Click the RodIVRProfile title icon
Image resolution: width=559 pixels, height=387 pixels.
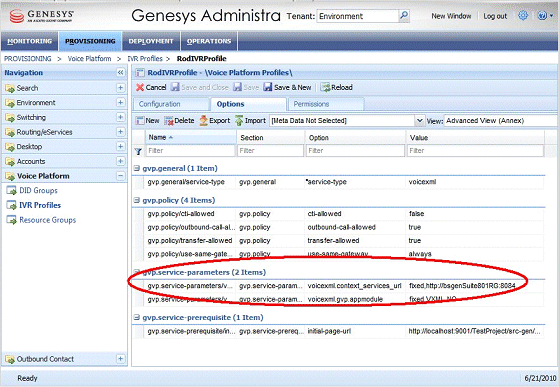coord(140,73)
